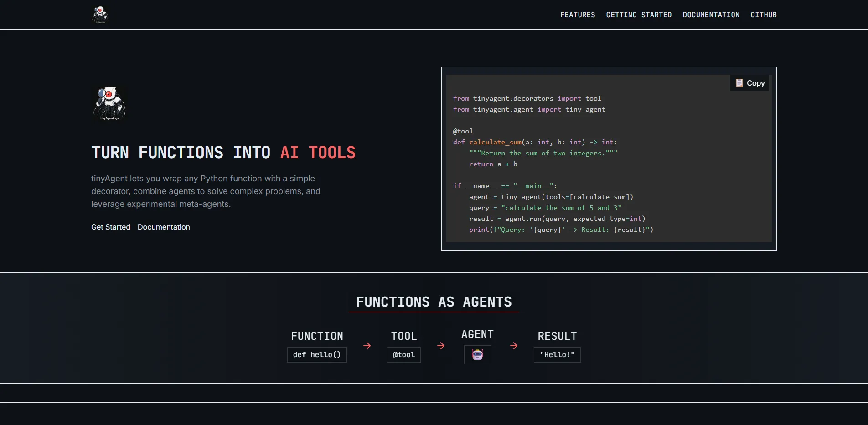Viewport: 868px width, 425px height.
Task: Click the arrow between AGENT and RESULT
Action: point(514,346)
